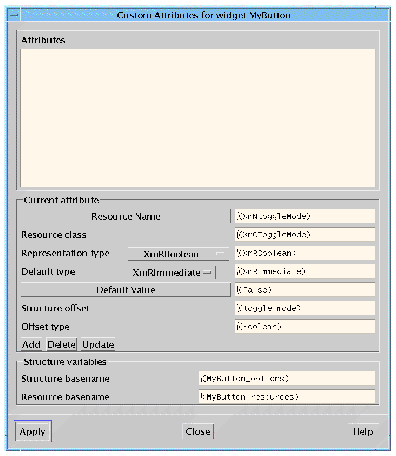Edit the Offset type text field
This screenshot has height=456, width=396.
point(305,326)
